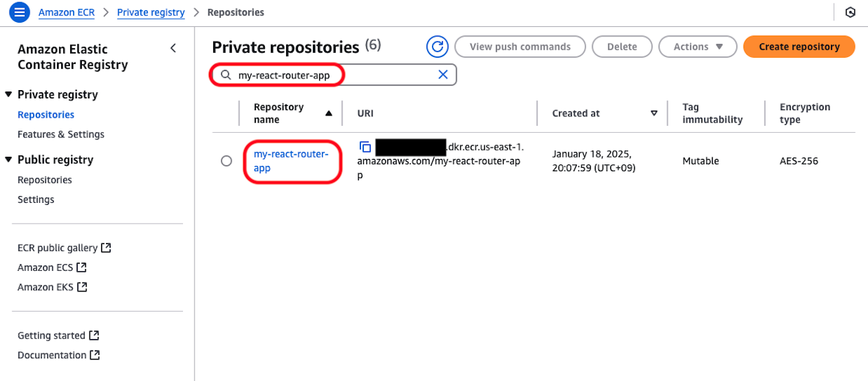The width and height of the screenshot is (868, 381).
Task: Select the my-react-router-app radio button
Action: coord(226,161)
